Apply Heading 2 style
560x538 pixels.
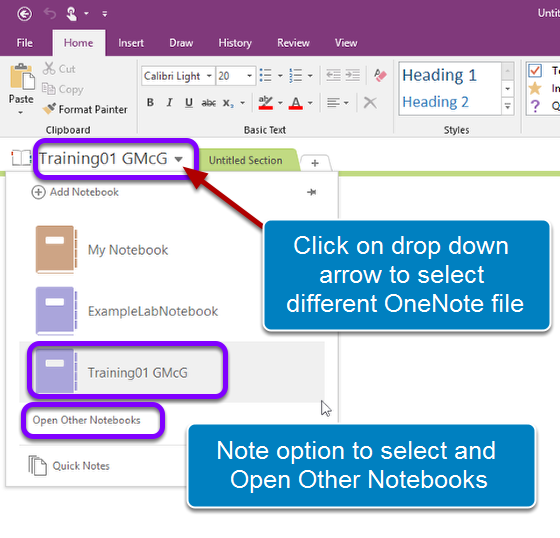pyautogui.click(x=435, y=102)
